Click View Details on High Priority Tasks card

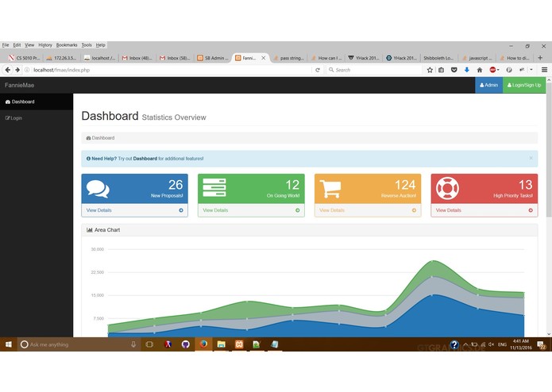(449, 210)
